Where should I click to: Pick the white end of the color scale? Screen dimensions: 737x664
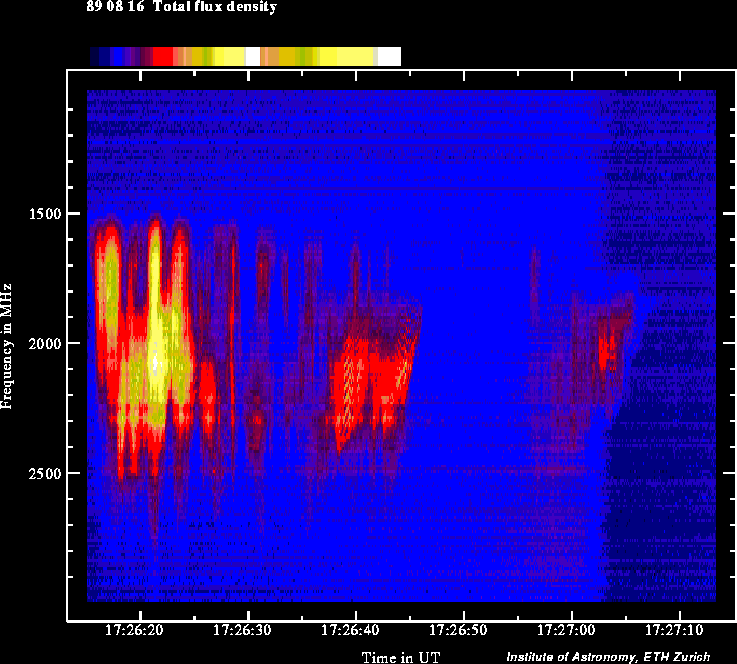click(389, 56)
